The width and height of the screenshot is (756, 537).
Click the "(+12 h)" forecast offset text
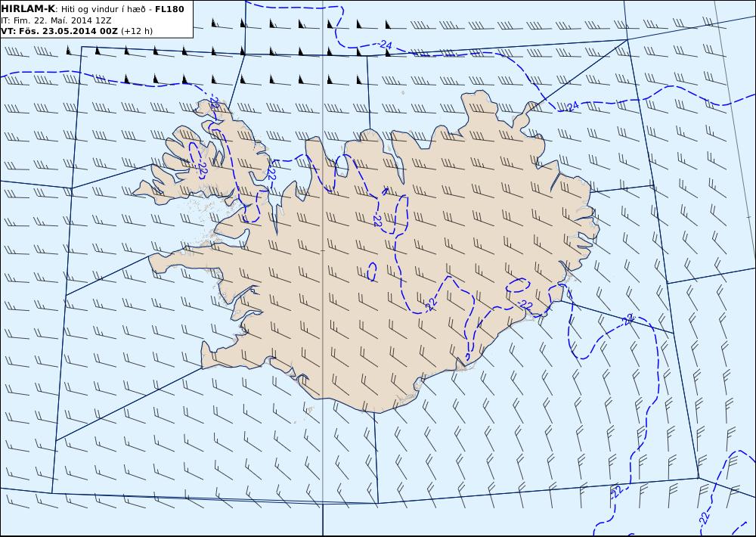tap(137, 31)
